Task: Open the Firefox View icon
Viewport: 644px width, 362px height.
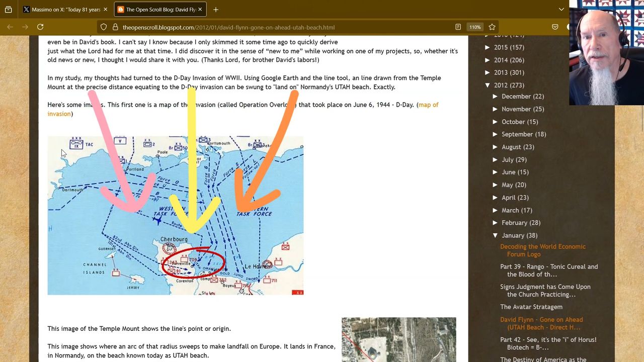Action: [x=8, y=10]
